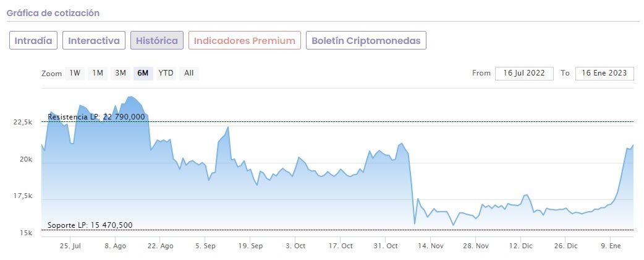Screen dimensions: 644x260
Task: Select the Histórica tab
Action: 157,41
